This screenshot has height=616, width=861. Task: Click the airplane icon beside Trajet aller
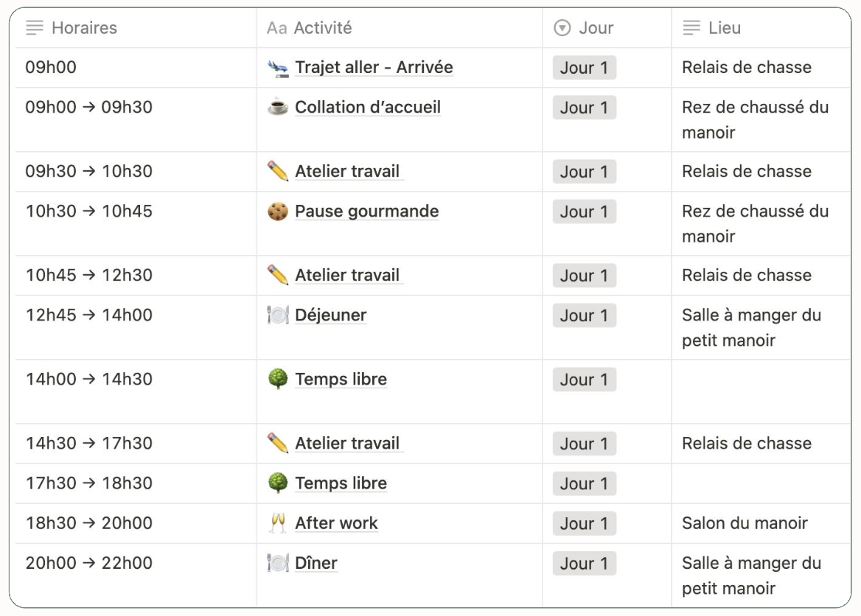coord(278,68)
